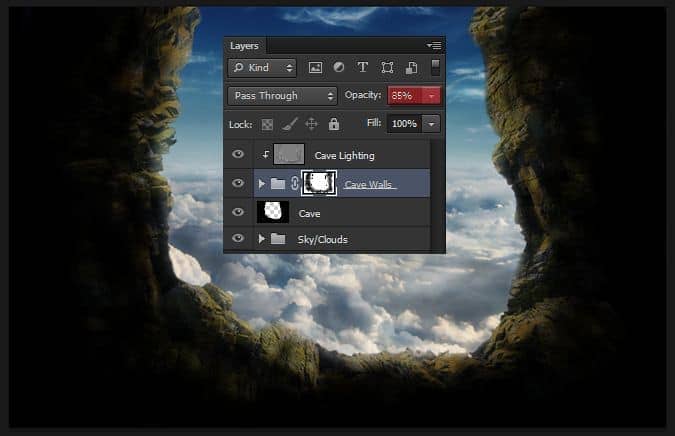Image resolution: width=675 pixels, height=436 pixels.
Task: Select the Cave layer thumbnail
Action: tap(272, 212)
